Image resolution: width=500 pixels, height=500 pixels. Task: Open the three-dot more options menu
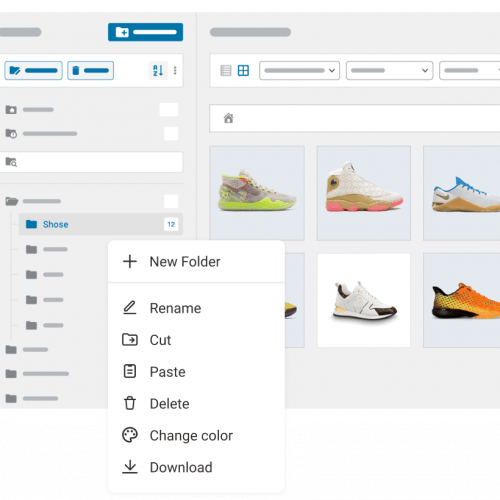[x=175, y=70]
